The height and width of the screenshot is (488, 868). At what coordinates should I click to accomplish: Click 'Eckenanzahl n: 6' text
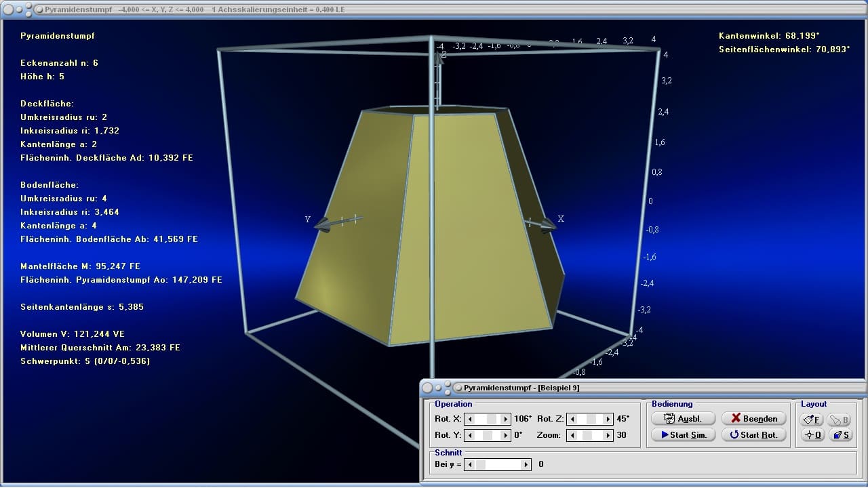coord(60,62)
